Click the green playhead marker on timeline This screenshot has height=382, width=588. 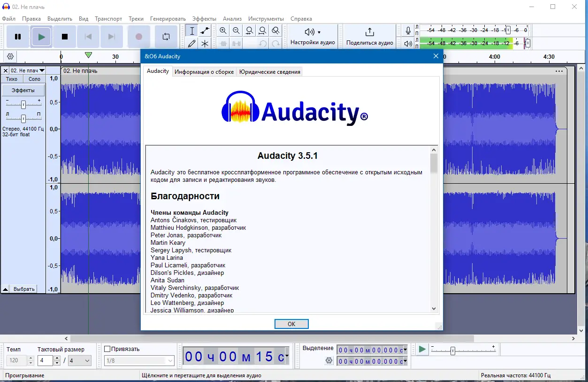point(88,55)
